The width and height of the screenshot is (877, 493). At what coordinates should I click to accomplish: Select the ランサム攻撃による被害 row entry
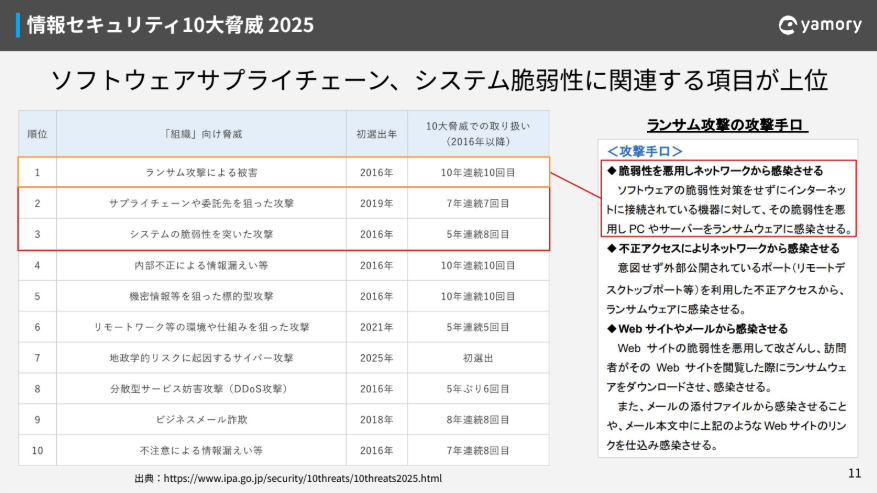[201, 173]
